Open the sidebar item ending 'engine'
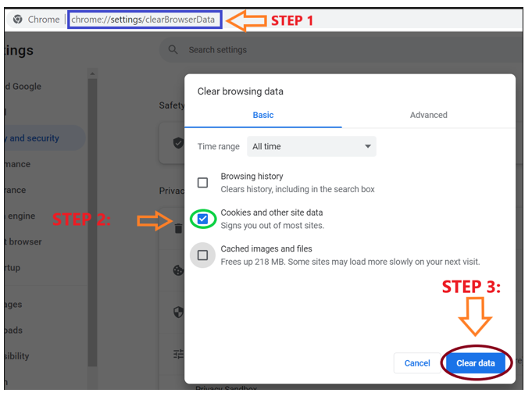 pyautogui.click(x=21, y=216)
